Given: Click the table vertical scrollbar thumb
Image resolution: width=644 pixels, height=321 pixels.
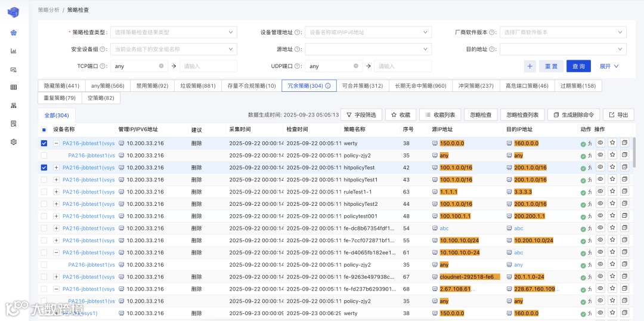Looking at the screenshot, I should click(635, 152).
